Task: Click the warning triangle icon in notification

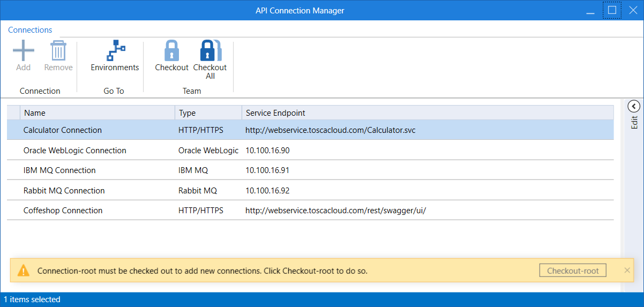Action: click(x=24, y=271)
